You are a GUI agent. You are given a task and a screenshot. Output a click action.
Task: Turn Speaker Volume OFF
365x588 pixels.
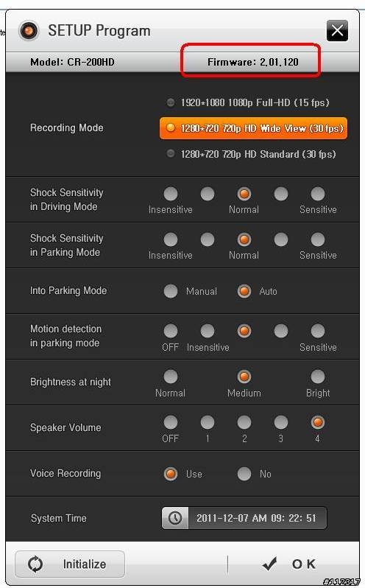point(171,422)
